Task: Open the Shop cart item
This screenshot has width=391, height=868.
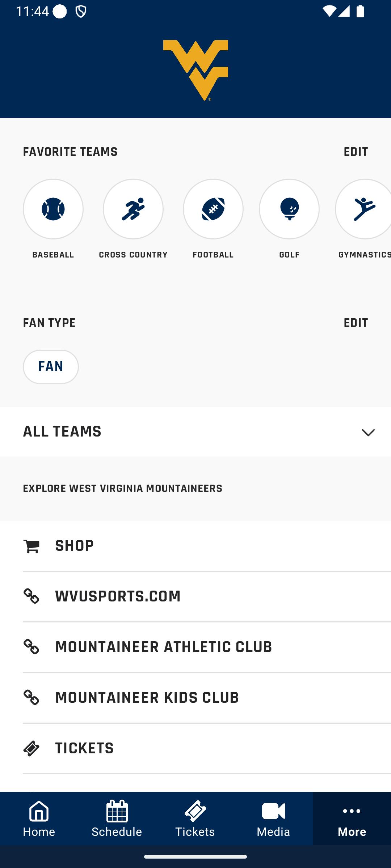Action: click(x=195, y=546)
